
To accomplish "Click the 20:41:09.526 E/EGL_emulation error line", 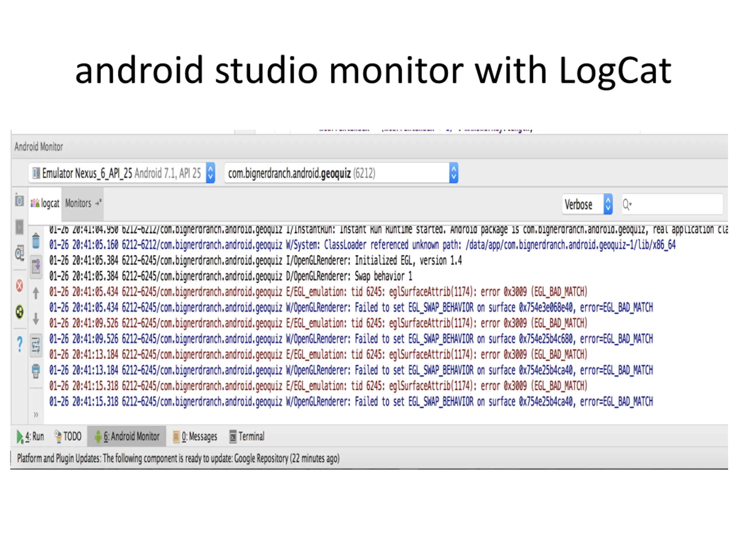I will point(318,323).
